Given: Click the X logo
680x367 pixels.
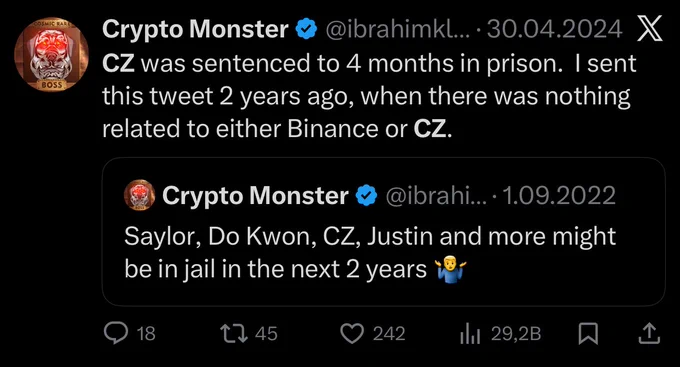Looking at the screenshot, I should [x=650, y=29].
